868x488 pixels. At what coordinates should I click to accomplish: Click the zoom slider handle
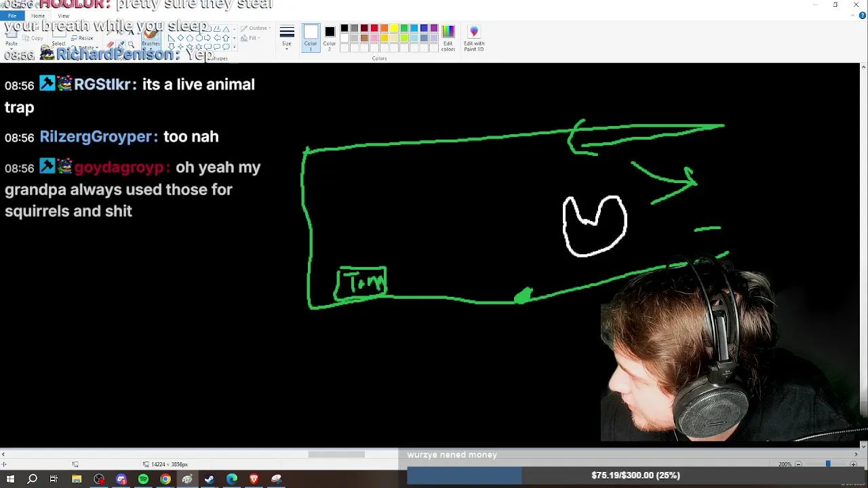827,464
